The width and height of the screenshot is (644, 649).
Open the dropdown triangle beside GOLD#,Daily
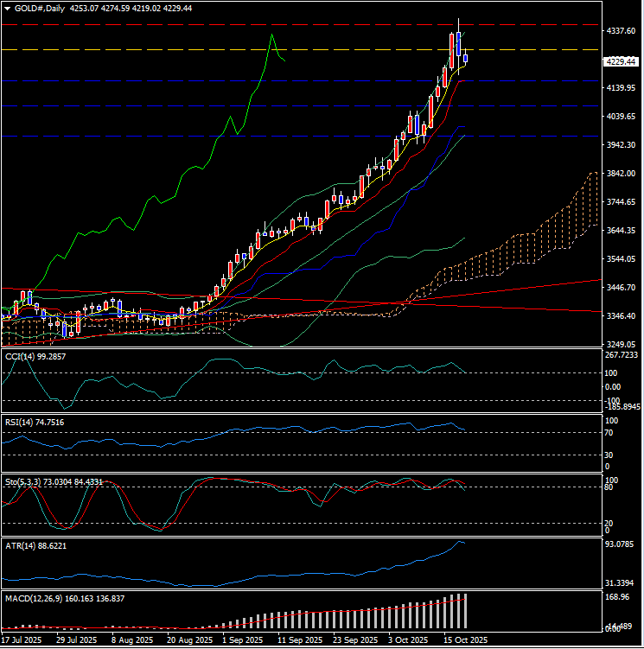click(7, 8)
